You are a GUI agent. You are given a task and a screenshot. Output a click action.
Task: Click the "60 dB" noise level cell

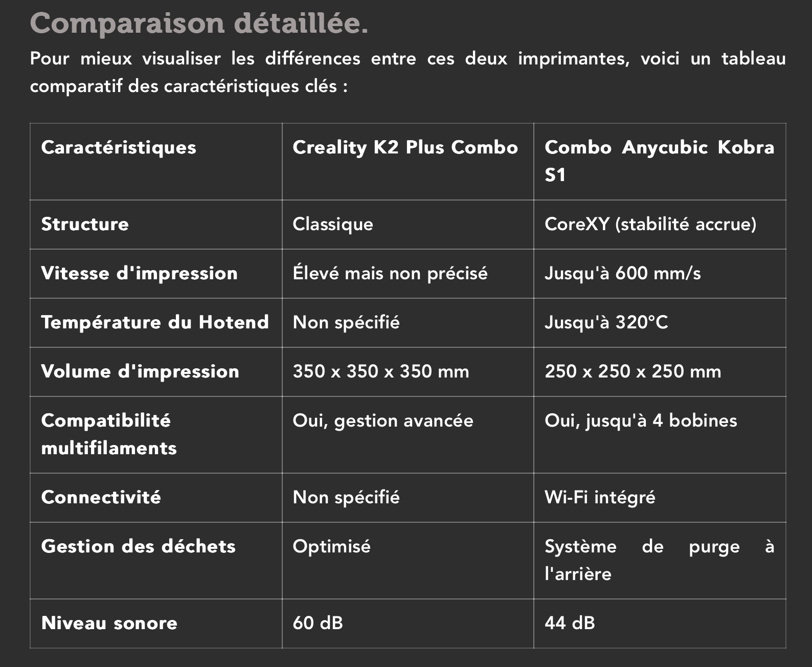tap(318, 624)
